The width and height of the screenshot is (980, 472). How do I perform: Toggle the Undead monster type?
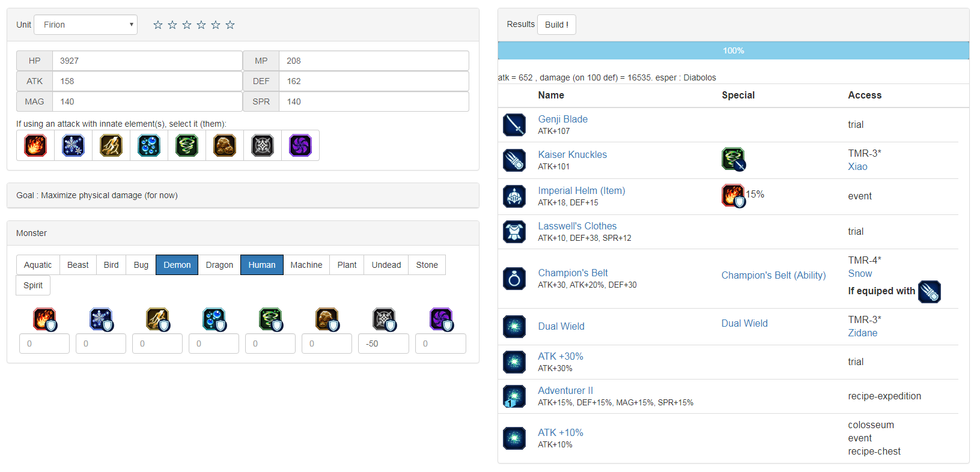[x=386, y=265]
